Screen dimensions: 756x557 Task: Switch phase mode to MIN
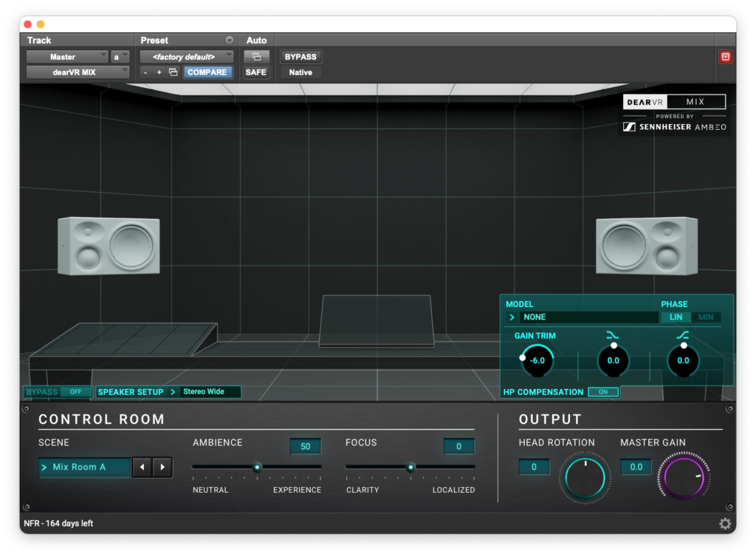point(706,317)
